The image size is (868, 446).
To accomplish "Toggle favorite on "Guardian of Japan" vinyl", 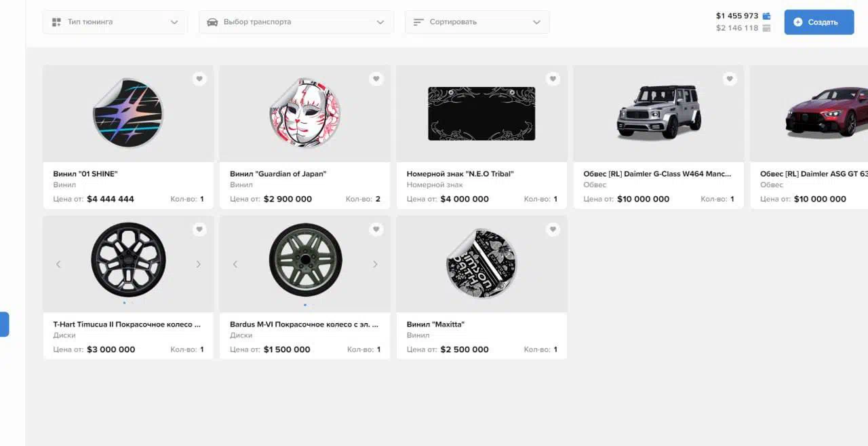I will (376, 79).
